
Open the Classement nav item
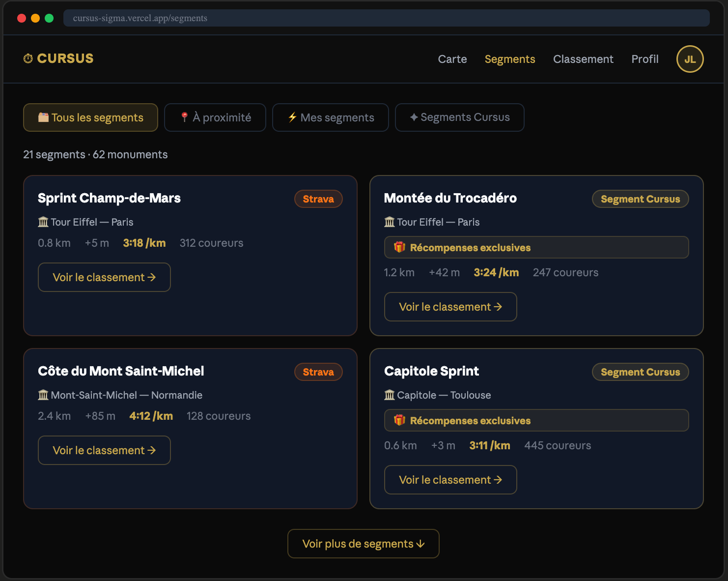tap(583, 59)
